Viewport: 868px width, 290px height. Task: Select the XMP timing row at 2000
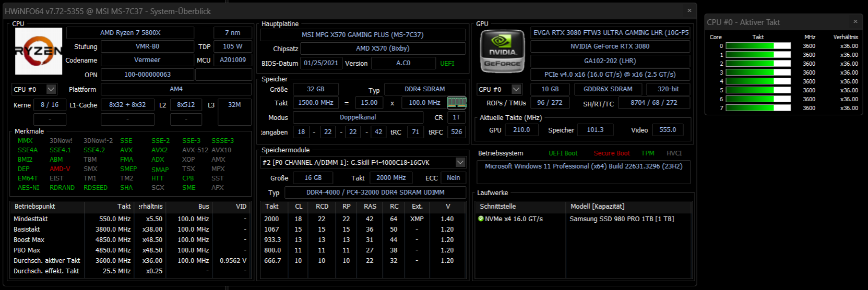(363, 219)
